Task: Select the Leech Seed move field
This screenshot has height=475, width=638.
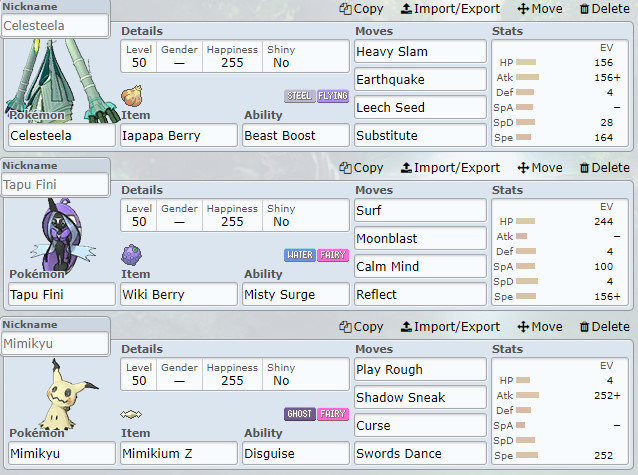Action: pos(420,107)
